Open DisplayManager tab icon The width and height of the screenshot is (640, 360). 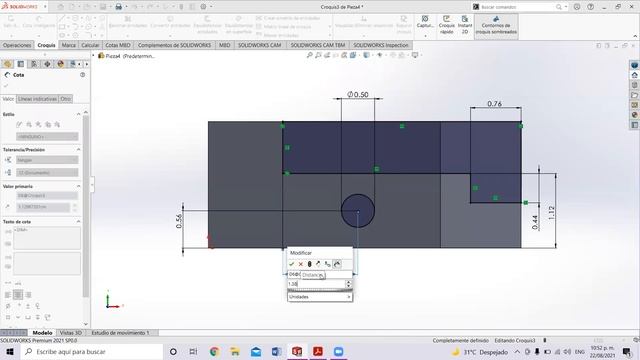(60, 64)
